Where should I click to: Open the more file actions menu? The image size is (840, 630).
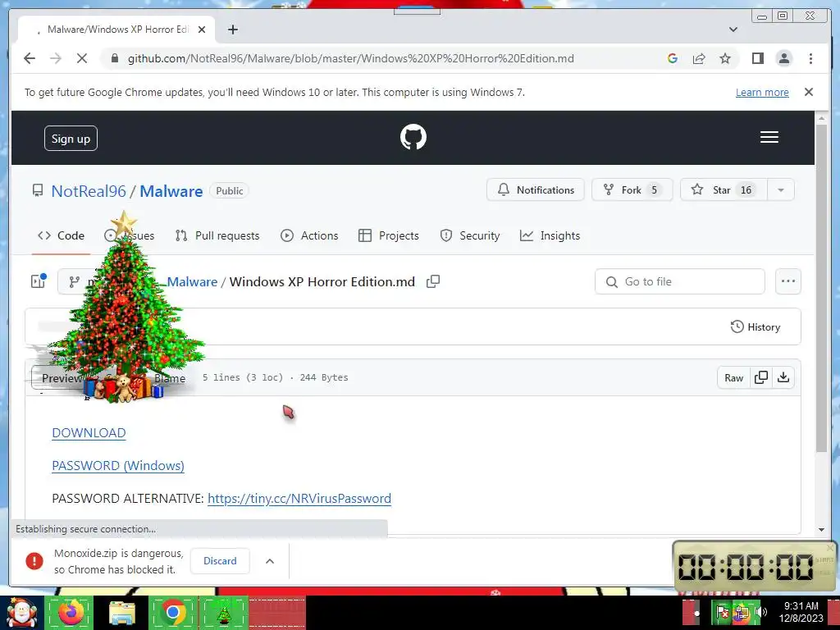pos(788,281)
